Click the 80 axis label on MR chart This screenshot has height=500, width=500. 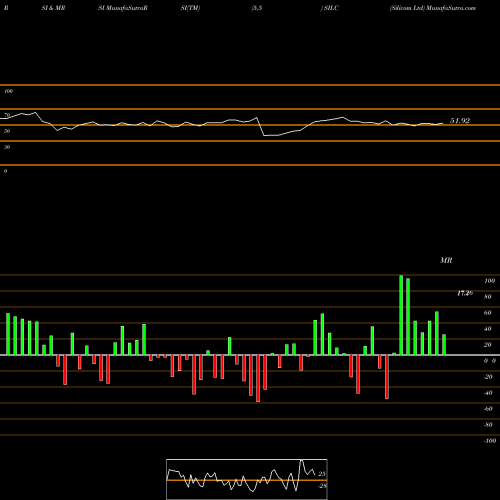tap(488, 297)
